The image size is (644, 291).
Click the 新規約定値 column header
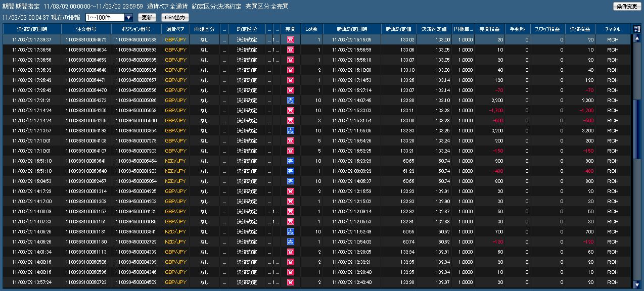(399, 29)
